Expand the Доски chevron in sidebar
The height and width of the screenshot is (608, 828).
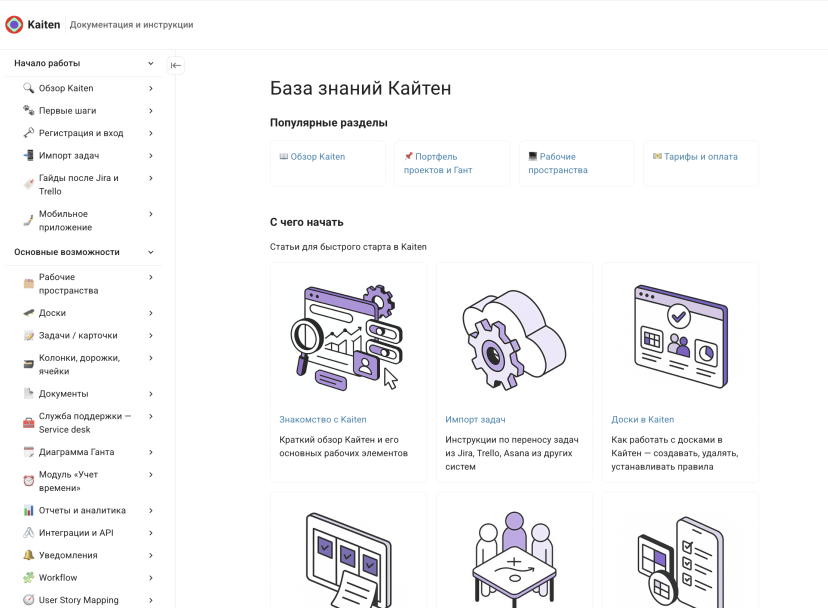tap(150, 313)
